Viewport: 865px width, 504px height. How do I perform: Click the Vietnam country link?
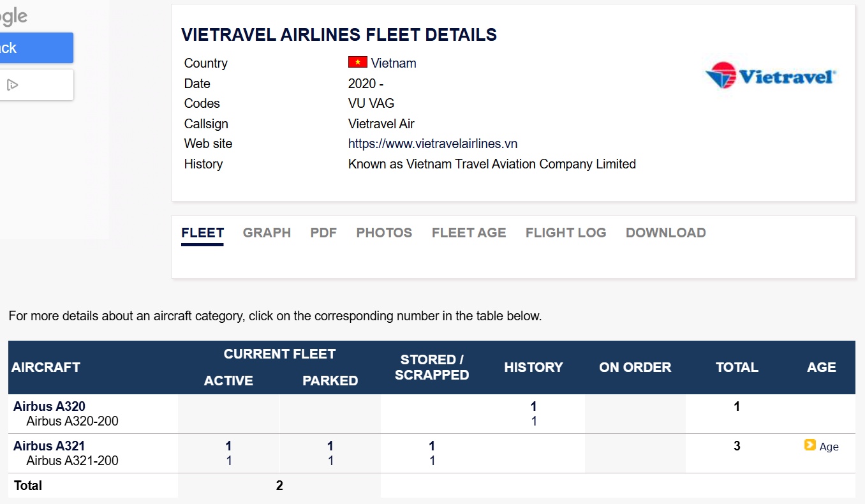(394, 63)
